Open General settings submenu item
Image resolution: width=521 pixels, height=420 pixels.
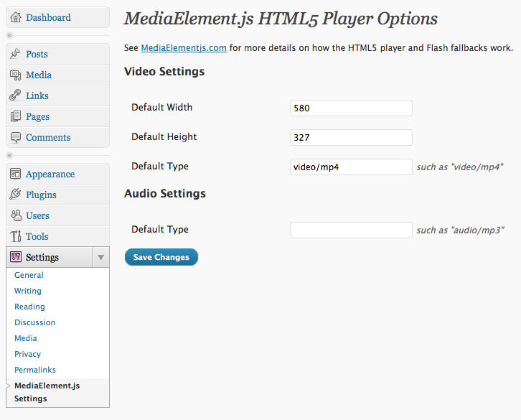click(29, 275)
